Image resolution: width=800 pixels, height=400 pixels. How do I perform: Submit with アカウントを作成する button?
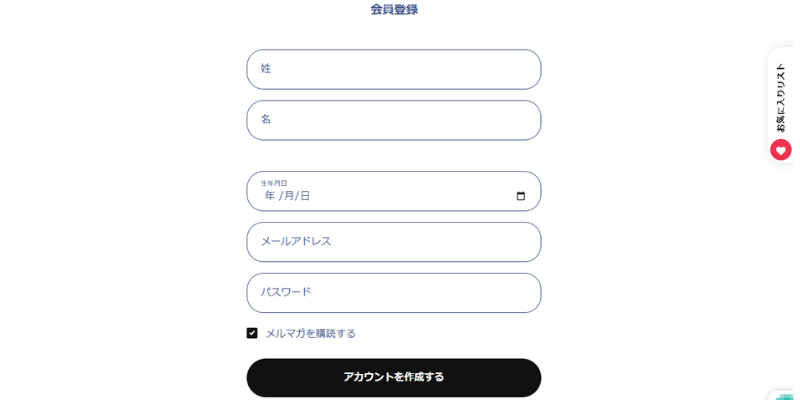pos(394,378)
